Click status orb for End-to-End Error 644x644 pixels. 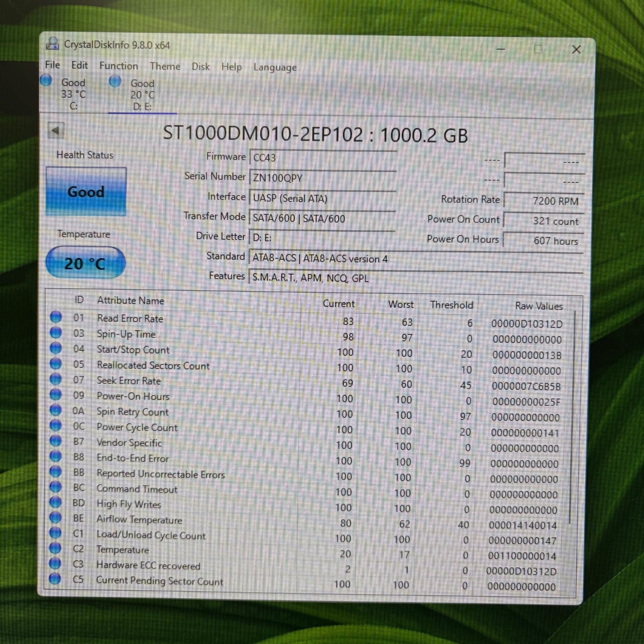tap(56, 456)
